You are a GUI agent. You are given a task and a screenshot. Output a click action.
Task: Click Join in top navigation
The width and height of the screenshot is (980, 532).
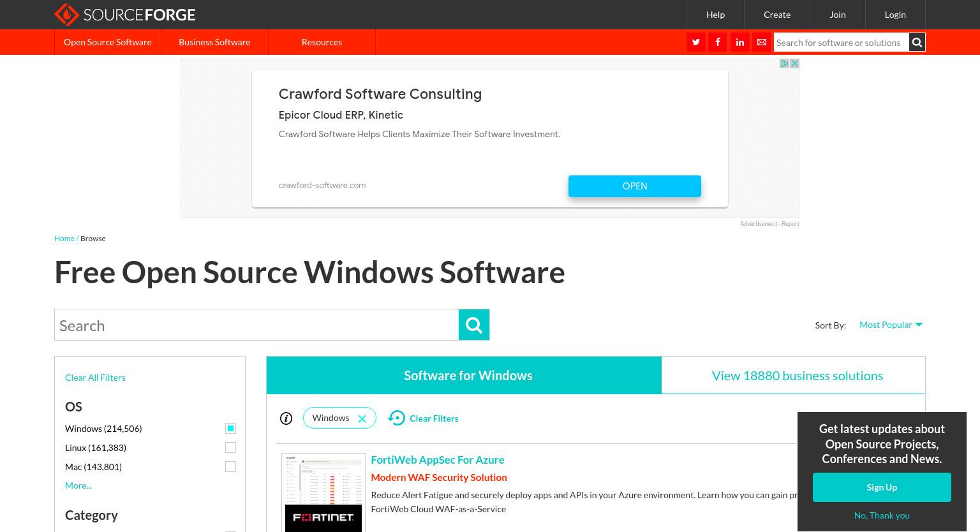tap(838, 14)
